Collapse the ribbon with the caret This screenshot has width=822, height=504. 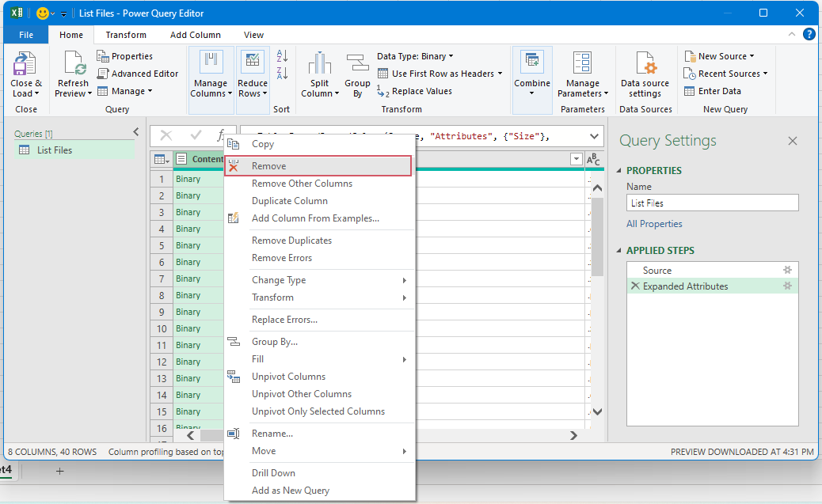coord(792,35)
